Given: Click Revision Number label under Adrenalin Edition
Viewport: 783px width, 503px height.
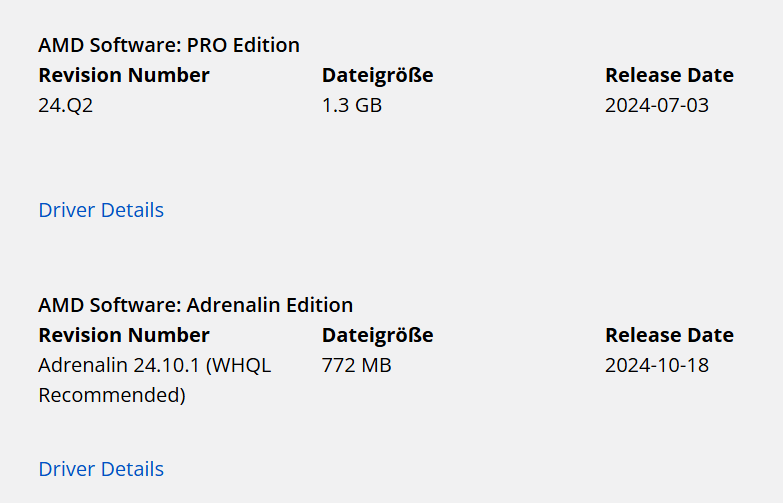Looking at the screenshot, I should pyautogui.click(x=124, y=335).
